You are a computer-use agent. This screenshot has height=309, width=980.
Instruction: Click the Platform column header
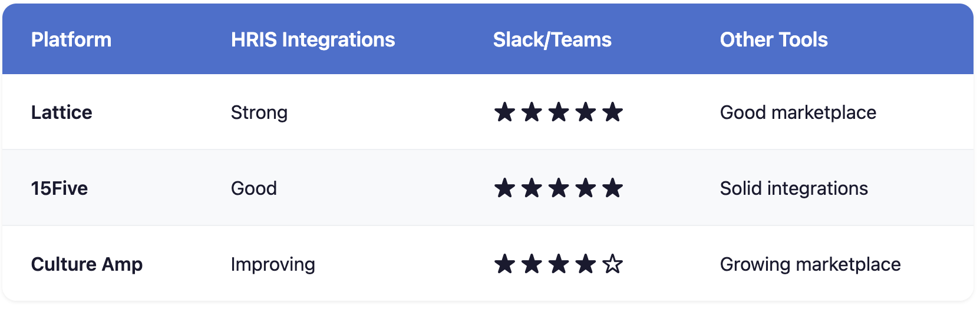[71, 39]
